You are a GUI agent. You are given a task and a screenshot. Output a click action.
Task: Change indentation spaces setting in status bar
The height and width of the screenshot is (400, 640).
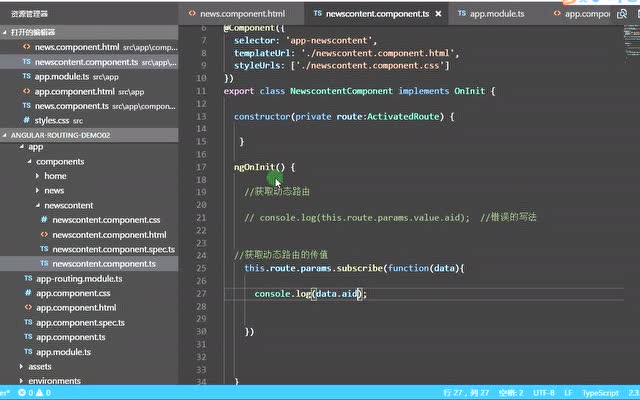tap(511, 393)
